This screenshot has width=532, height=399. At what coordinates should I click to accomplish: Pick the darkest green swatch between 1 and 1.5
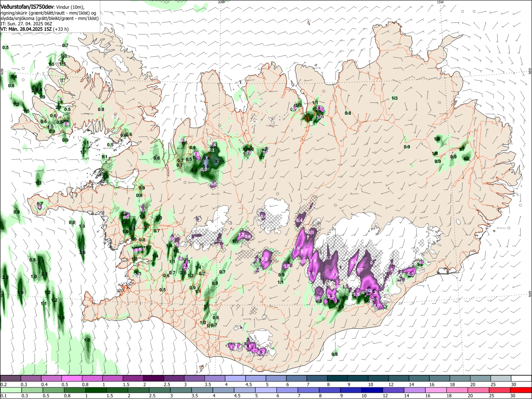(x=96, y=390)
